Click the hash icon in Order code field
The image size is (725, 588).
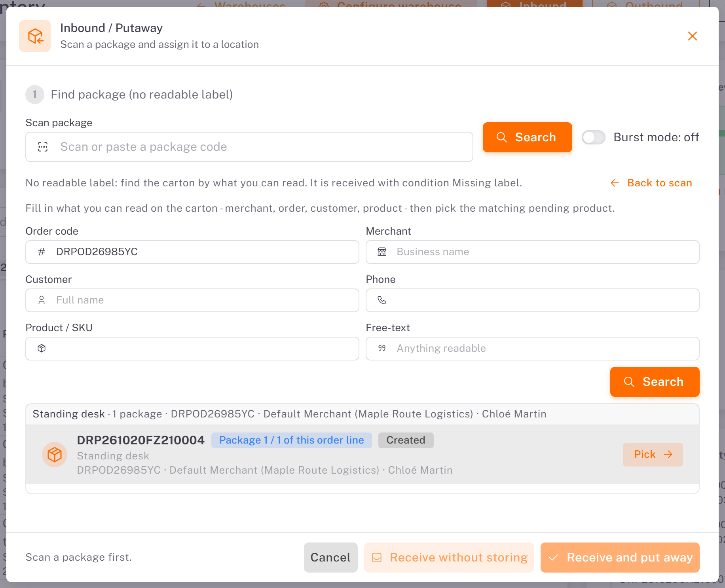coord(42,252)
